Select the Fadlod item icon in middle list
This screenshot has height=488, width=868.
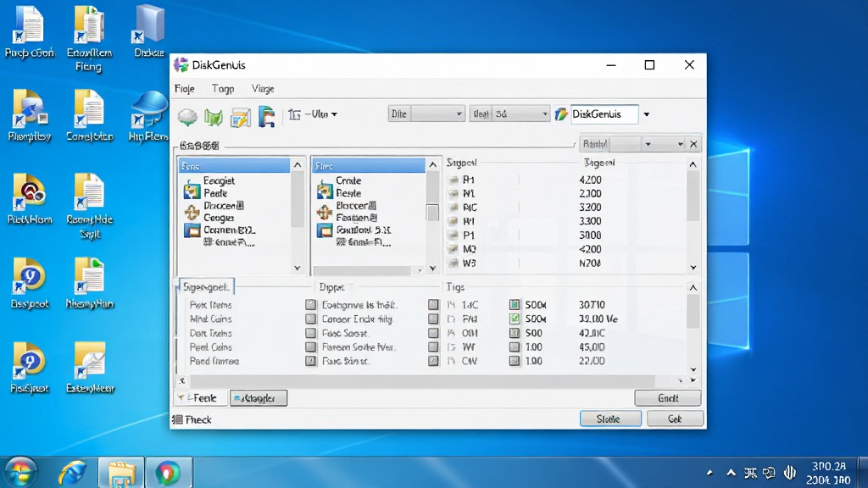pos(325,230)
